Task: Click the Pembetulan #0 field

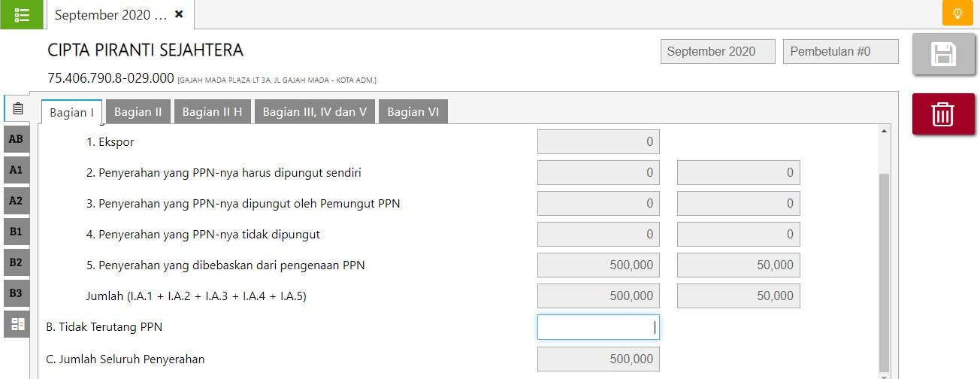Action: coord(840,52)
